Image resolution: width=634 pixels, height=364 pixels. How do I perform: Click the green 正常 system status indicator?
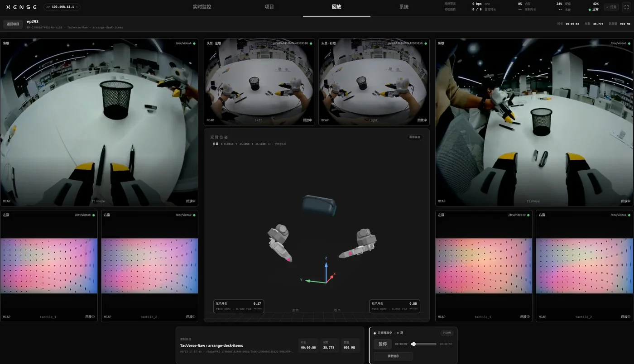594,10
